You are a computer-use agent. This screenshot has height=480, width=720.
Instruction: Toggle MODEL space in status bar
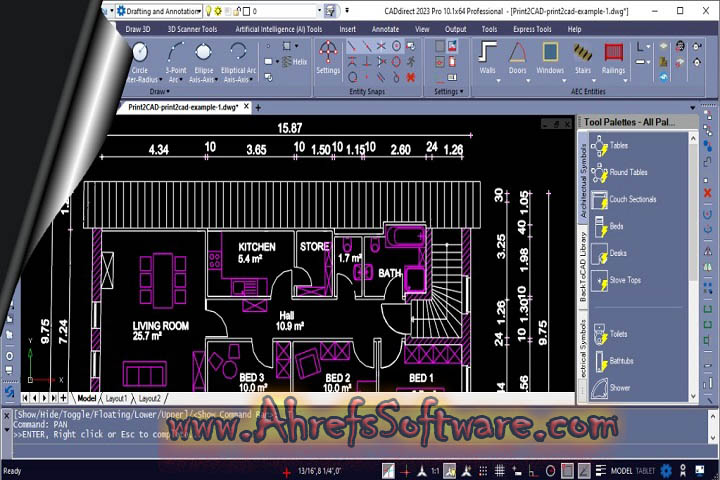(622, 471)
